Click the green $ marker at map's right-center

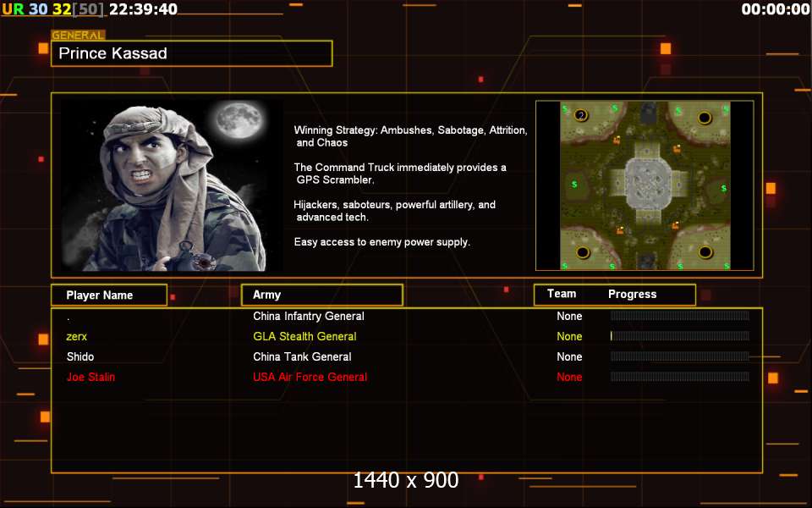point(723,188)
